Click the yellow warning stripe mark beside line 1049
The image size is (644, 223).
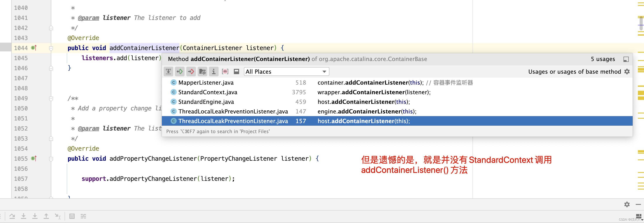click(x=641, y=98)
